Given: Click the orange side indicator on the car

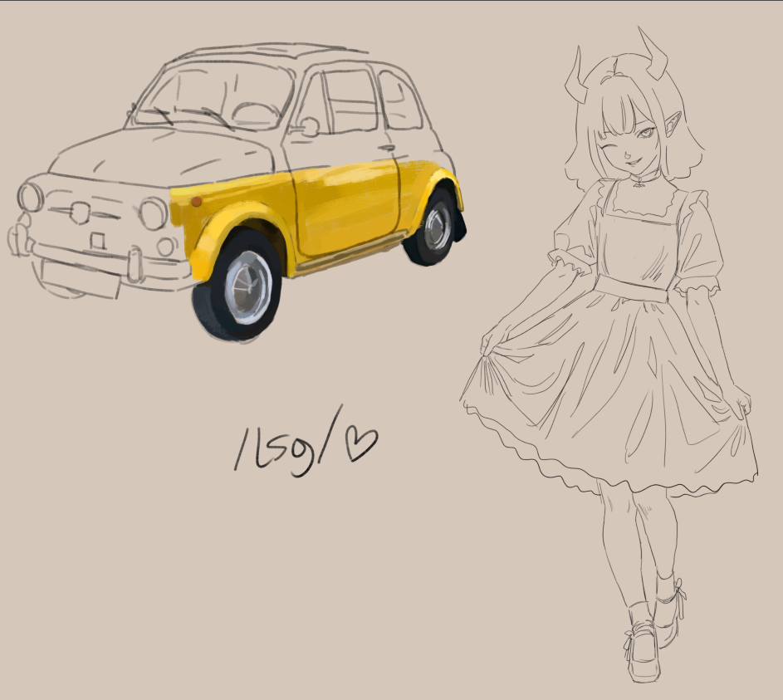Looking at the screenshot, I should pyautogui.click(x=197, y=201).
